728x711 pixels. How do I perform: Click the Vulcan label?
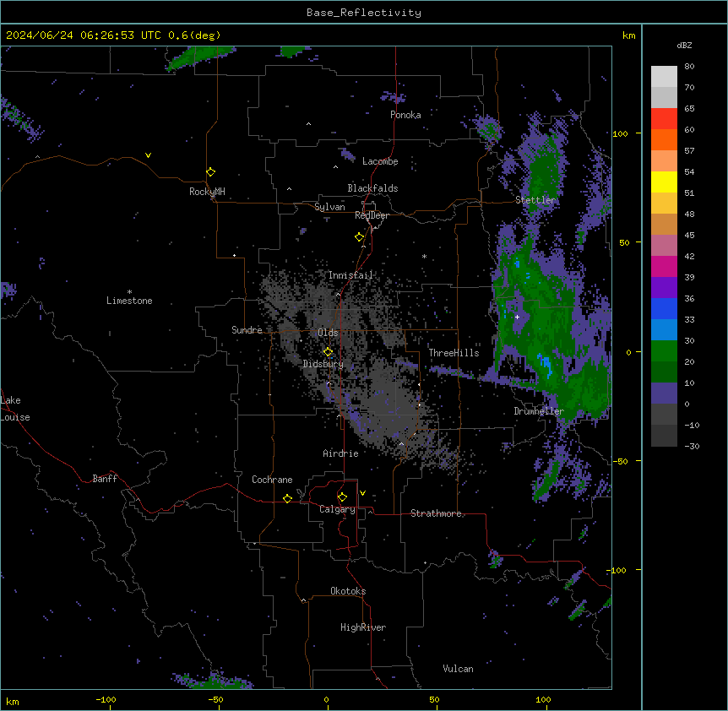[459, 669]
